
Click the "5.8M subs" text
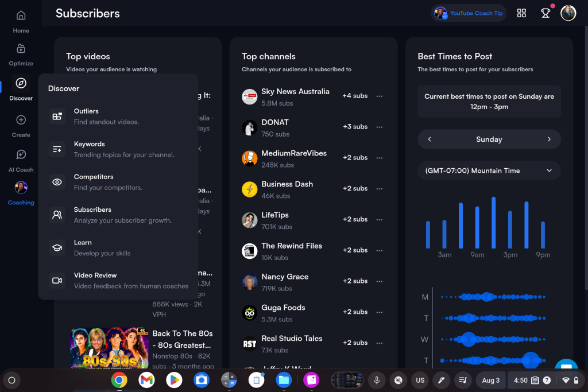[x=277, y=103]
